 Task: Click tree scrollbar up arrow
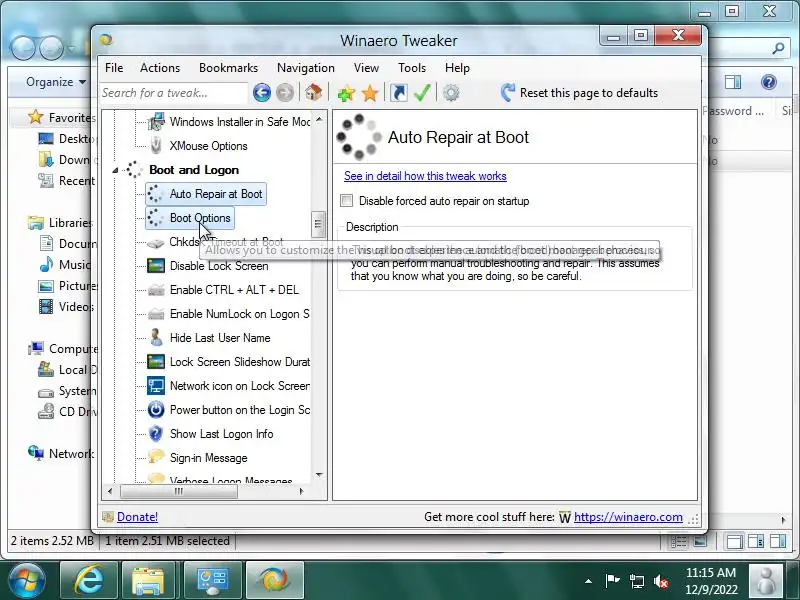[319, 120]
